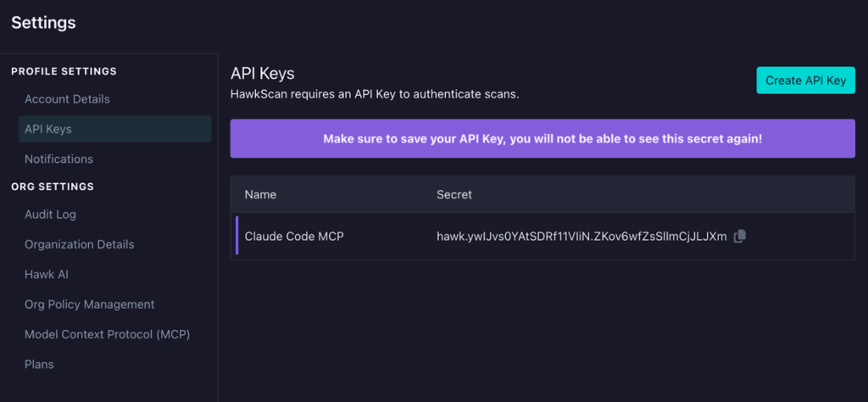This screenshot has width=868, height=402.
Task: Navigate to Organization Details
Action: pyautogui.click(x=79, y=244)
